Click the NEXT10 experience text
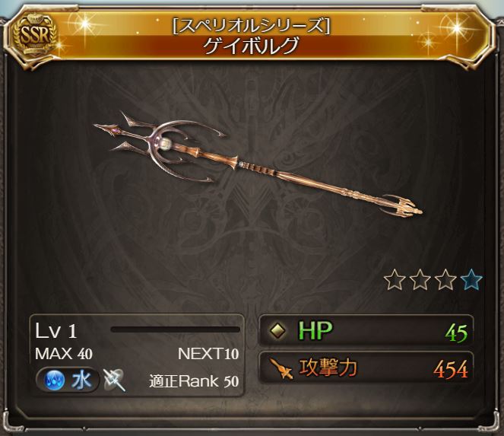Viewport: 504px width, 436px height. pos(208,354)
